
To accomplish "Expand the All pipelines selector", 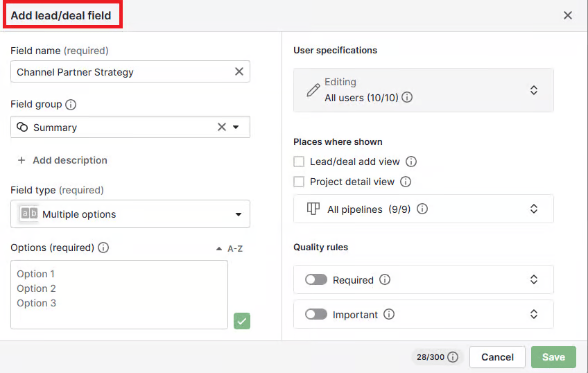I will click(x=534, y=209).
